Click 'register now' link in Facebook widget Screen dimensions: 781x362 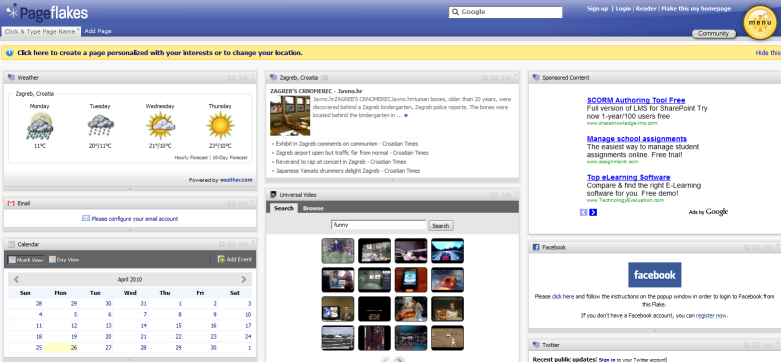tap(711, 316)
